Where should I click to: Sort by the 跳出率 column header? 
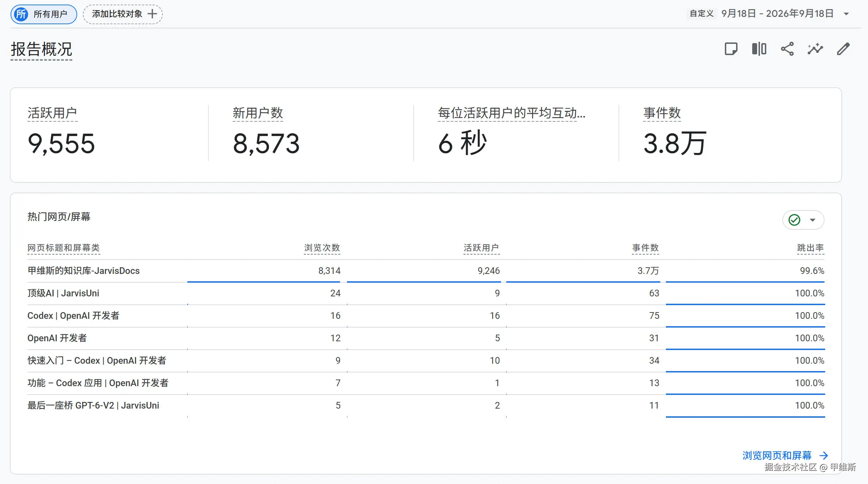coord(810,248)
